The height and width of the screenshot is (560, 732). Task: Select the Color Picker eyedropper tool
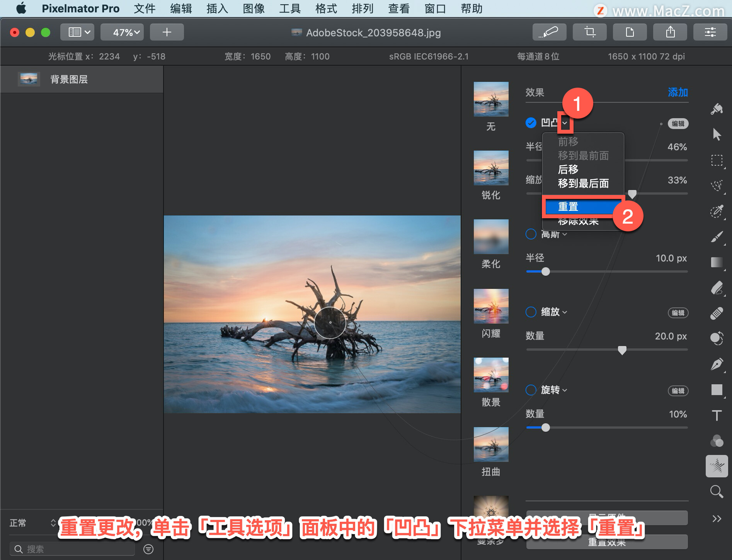(x=717, y=211)
